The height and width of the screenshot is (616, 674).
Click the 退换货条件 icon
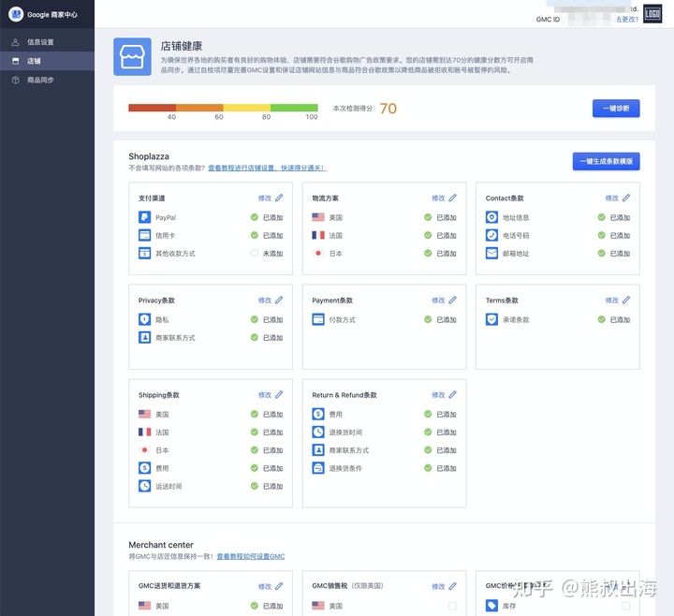(x=318, y=468)
